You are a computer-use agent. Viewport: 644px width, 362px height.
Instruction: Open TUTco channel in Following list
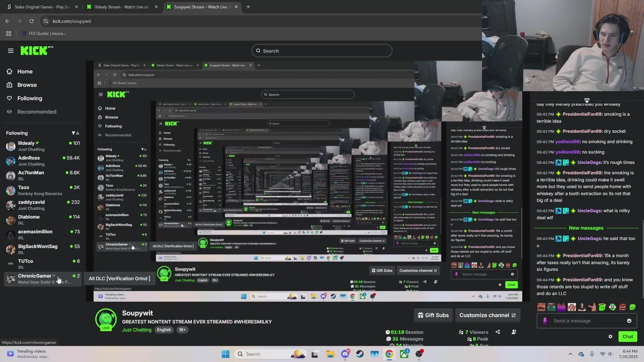pyautogui.click(x=43, y=264)
